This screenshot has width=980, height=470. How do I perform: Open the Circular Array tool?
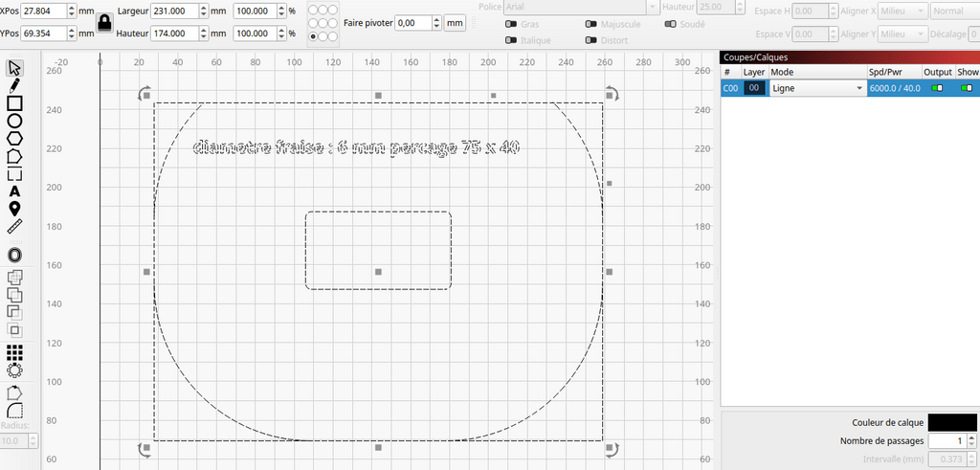point(15,370)
